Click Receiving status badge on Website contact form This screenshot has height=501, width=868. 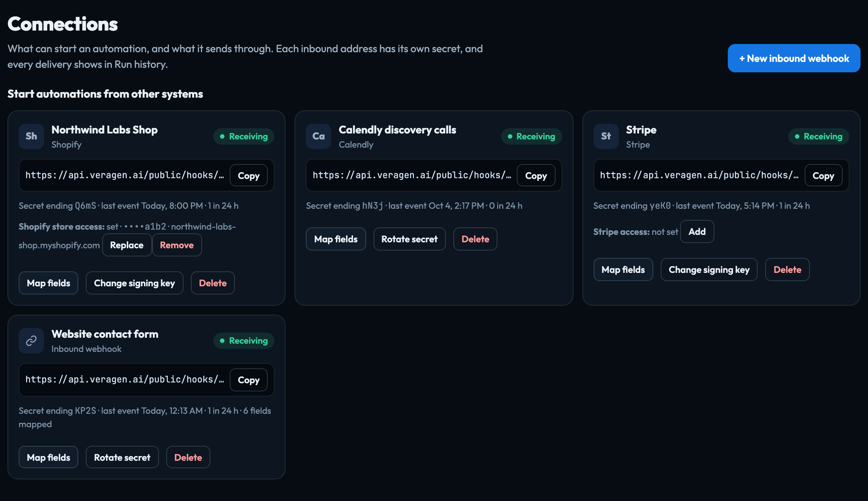tap(244, 341)
